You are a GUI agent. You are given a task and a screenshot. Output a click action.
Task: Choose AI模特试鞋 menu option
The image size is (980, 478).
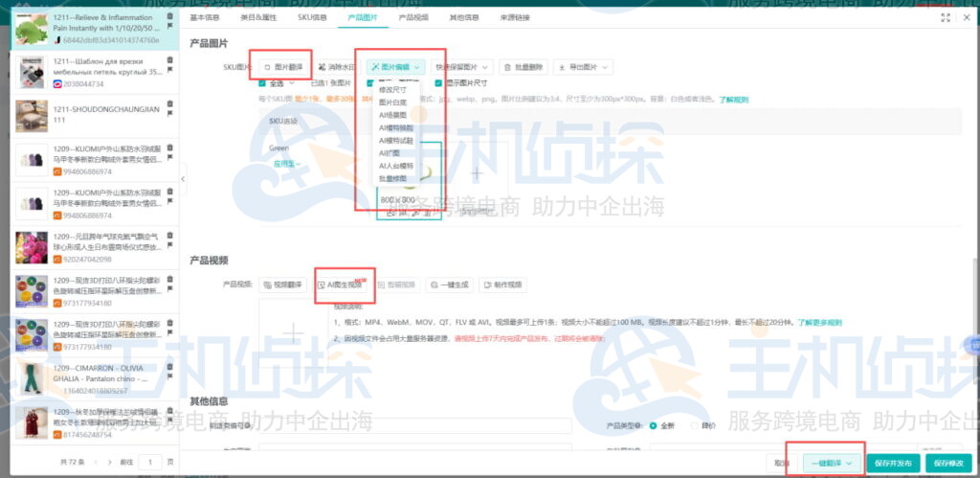click(396, 140)
